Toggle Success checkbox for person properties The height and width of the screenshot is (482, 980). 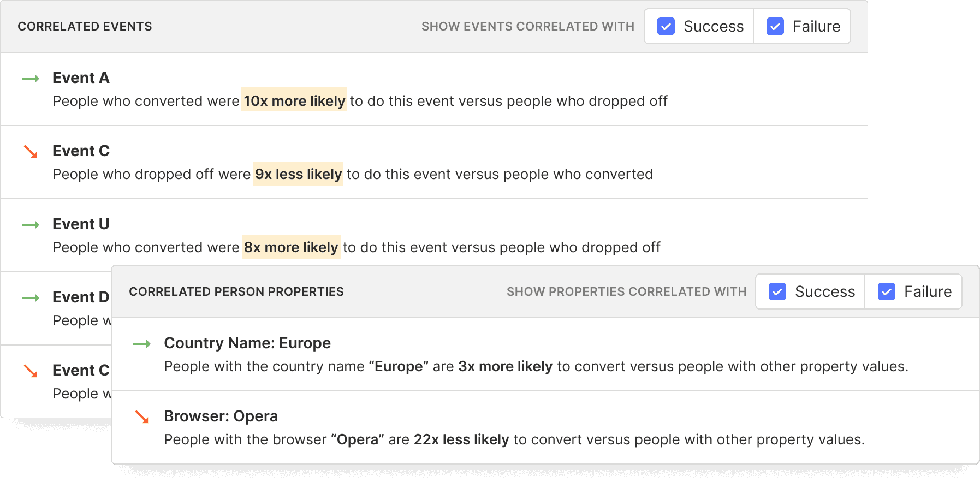coord(777,291)
